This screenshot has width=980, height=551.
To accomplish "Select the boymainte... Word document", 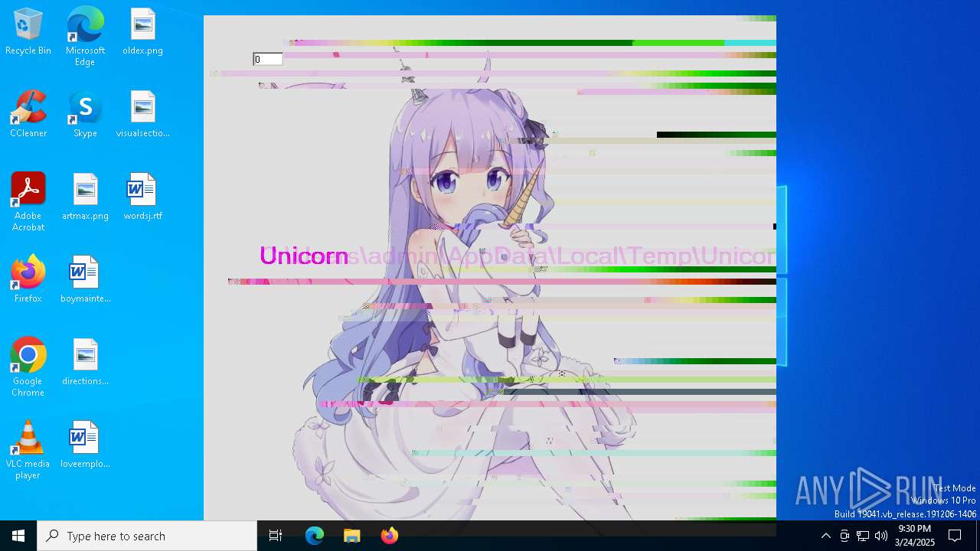I will pyautogui.click(x=85, y=280).
